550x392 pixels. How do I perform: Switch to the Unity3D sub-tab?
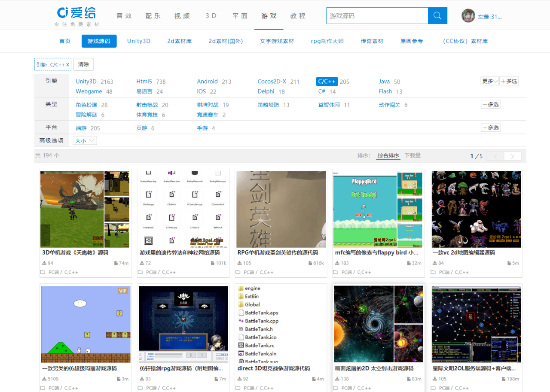pyautogui.click(x=139, y=41)
